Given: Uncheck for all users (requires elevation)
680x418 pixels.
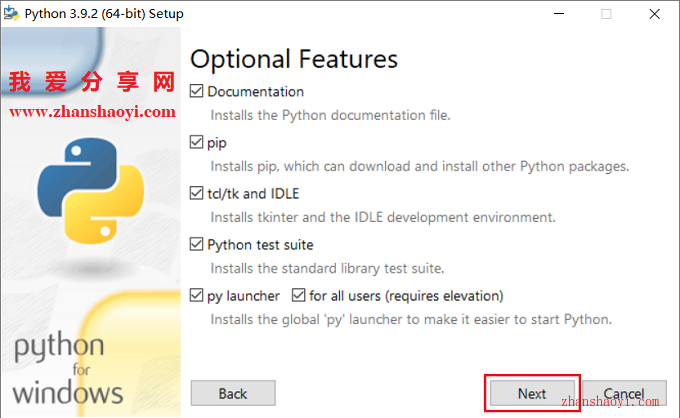Looking at the screenshot, I should coord(298,295).
